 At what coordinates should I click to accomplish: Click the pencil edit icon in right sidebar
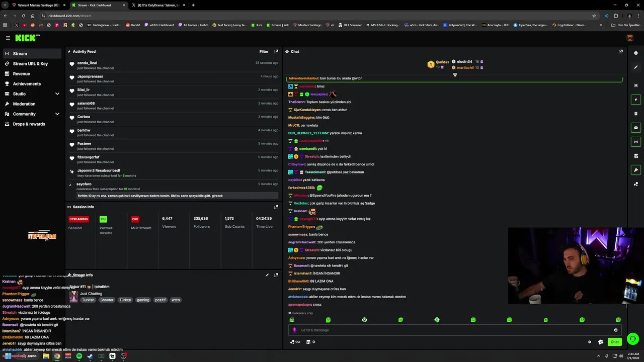pos(636,67)
